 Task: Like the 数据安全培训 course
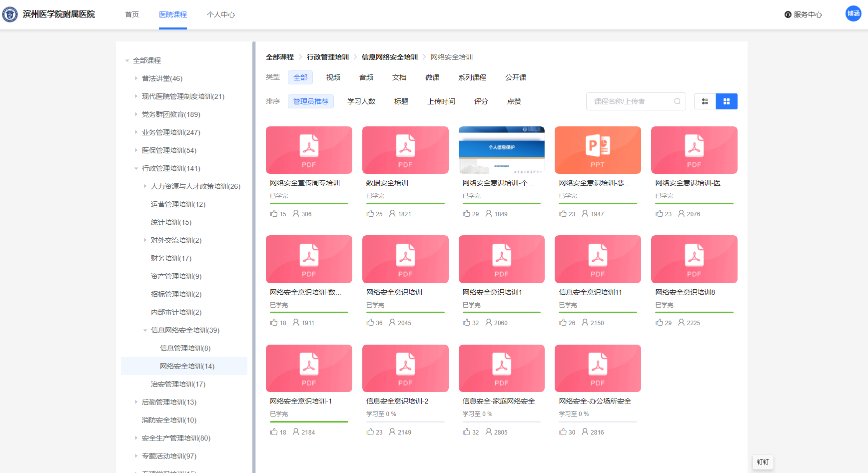(x=370, y=214)
